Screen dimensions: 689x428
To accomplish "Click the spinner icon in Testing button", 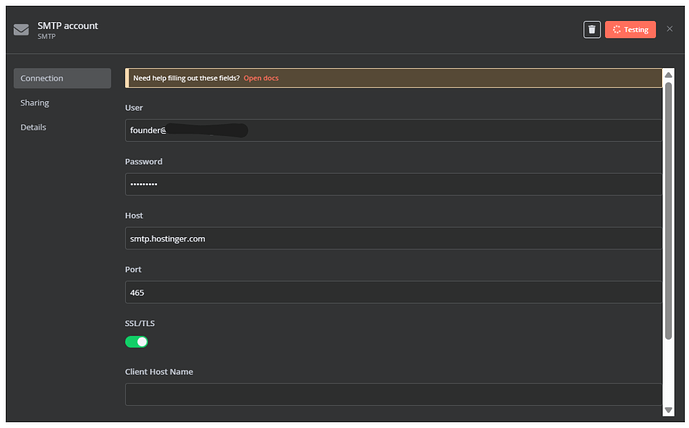I will tap(616, 29).
